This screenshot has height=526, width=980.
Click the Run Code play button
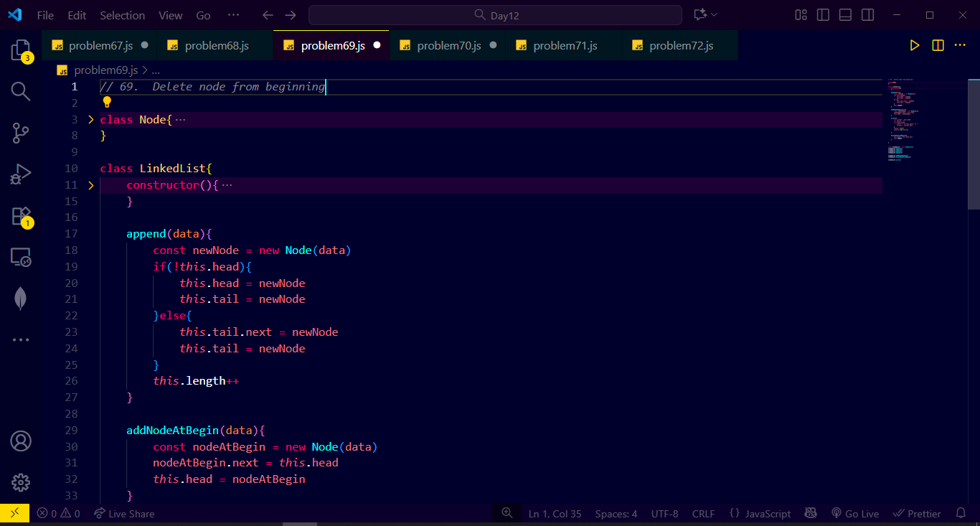[914, 45]
